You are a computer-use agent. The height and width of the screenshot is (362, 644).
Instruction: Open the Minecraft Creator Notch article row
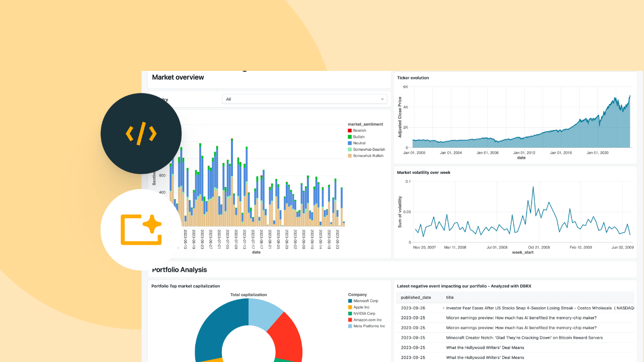524,338
